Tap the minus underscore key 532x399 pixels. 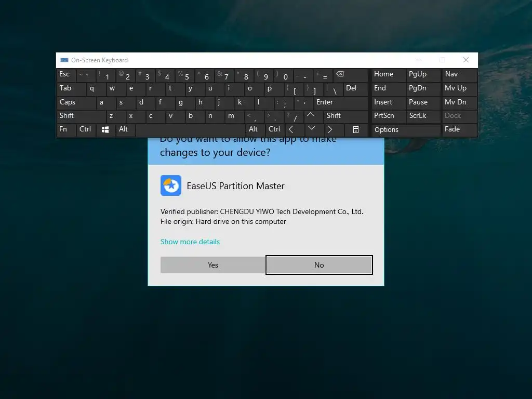(x=303, y=75)
